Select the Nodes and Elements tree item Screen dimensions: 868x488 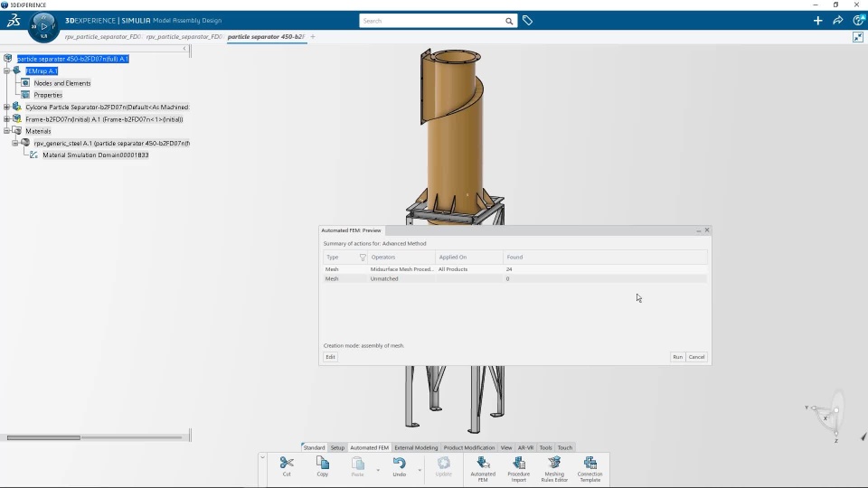(61, 83)
